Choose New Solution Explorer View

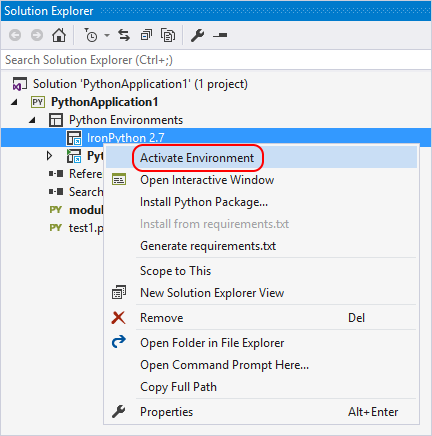(x=261, y=293)
